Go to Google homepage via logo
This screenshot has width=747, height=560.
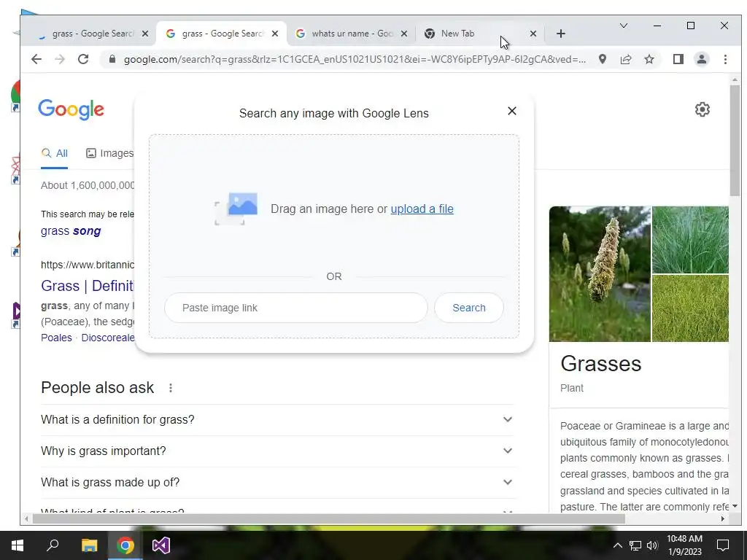click(x=71, y=109)
